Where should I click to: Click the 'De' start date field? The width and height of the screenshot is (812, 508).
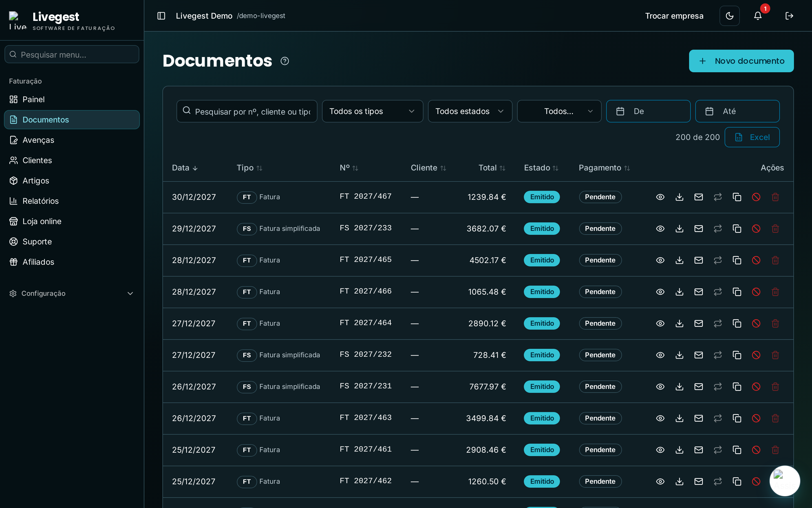point(648,111)
